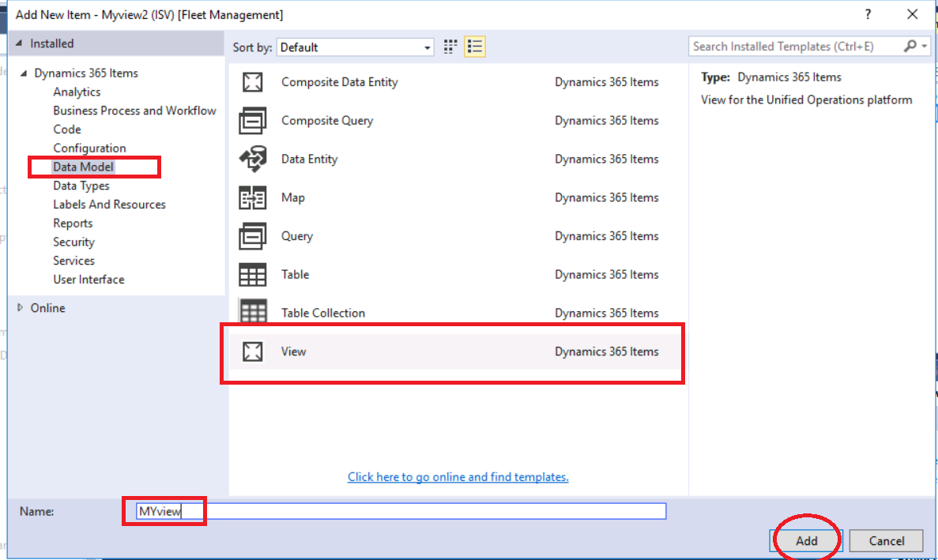Click the Query template icon
The width and height of the screenshot is (938, 560).
pyautogui.click(x=252, y=236)
